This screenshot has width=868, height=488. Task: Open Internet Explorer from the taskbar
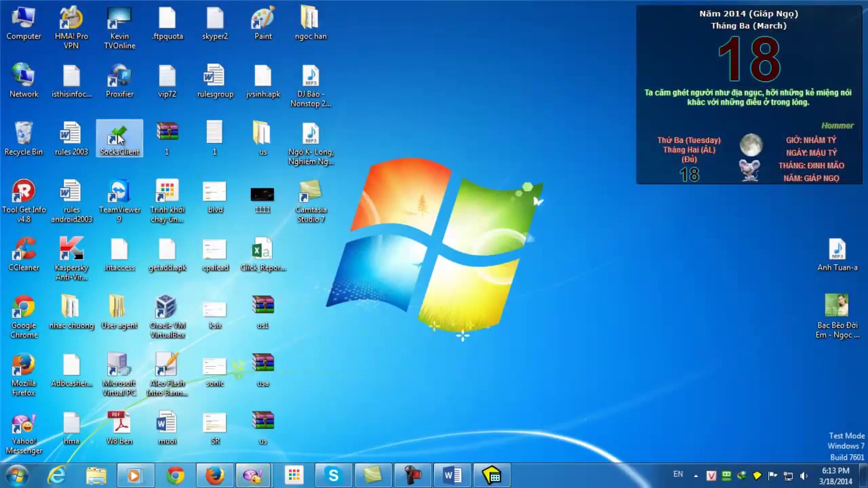click(x=57, y=476)
